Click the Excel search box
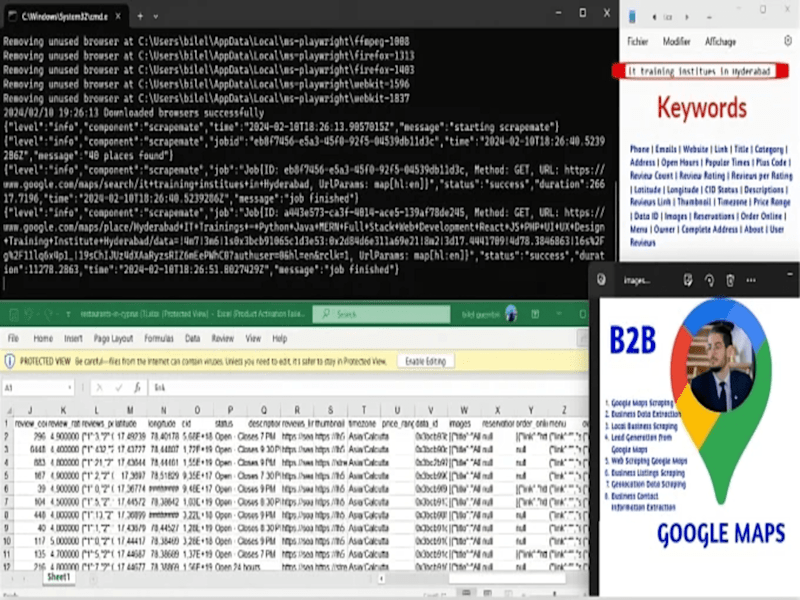Image resolution: width=800 pixels, height=600 pixels. coord(382,314)
